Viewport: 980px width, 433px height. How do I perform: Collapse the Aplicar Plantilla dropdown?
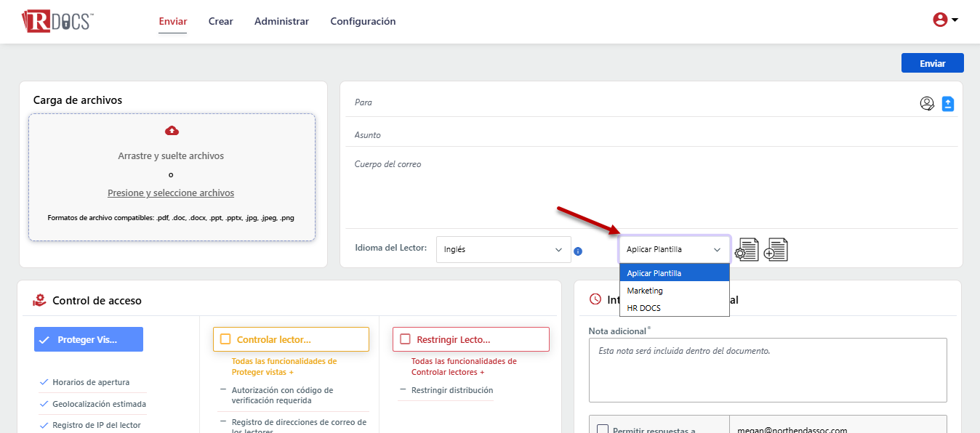pyautogui.click(x=674, y=249)
